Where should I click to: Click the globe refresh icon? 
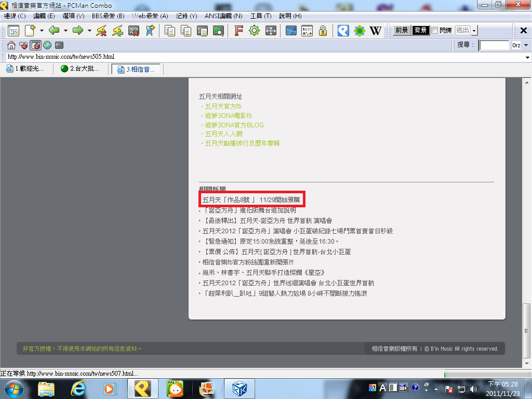47,45
